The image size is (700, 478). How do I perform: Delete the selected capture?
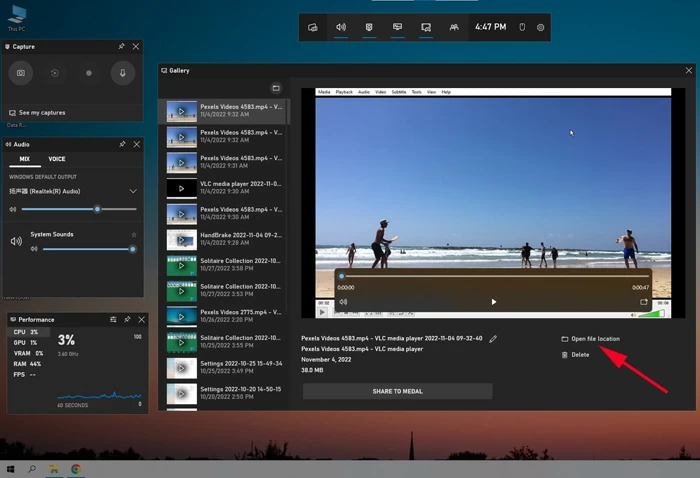579,355
